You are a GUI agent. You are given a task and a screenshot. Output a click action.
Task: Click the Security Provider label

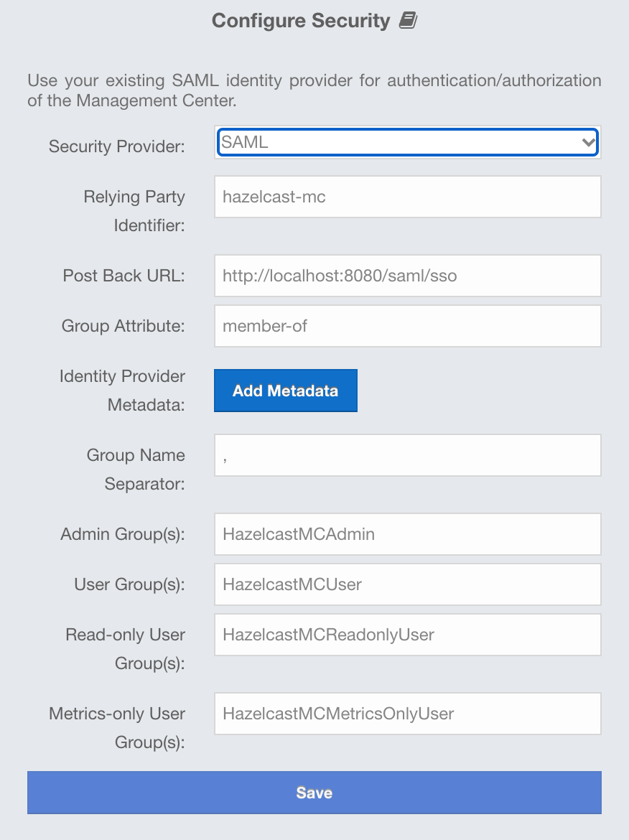point(116,146)
